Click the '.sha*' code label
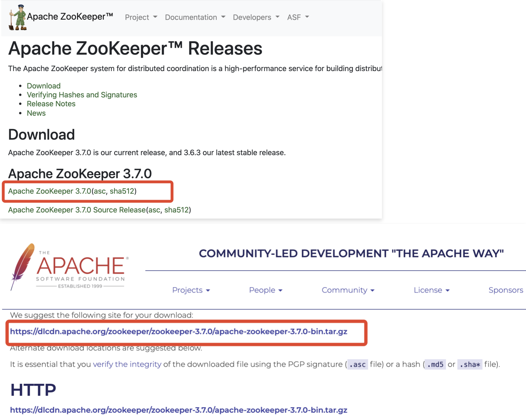The width and height of the screenshot is (526, 420). pos(470,364)
